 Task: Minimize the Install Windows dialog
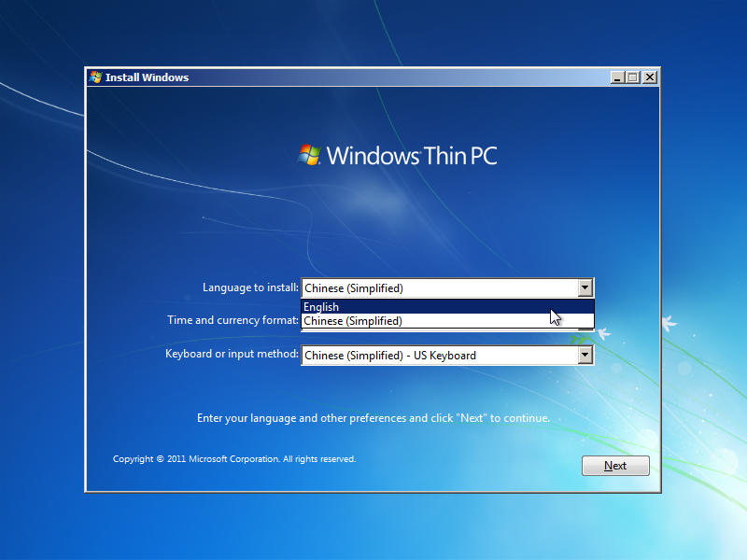[617, 77]
